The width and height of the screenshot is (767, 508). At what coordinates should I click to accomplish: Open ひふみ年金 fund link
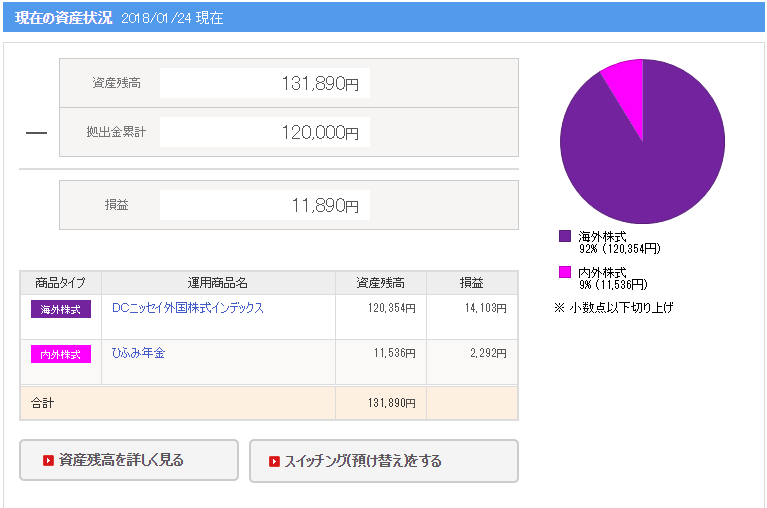point(138,353)
